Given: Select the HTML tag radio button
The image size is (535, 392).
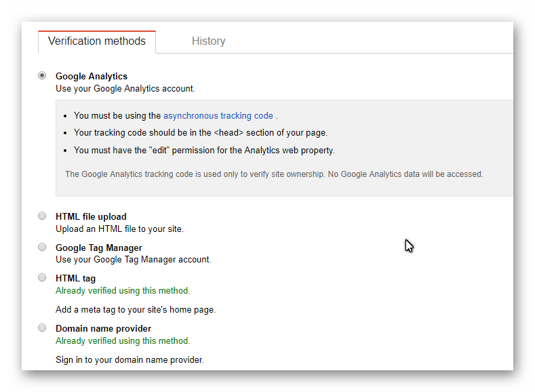Looking at the screenshot, I should tap(42, 277).
